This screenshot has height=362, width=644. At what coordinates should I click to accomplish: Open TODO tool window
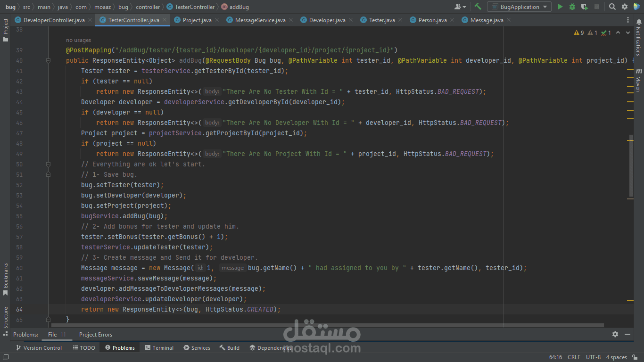tap(84, 348)
